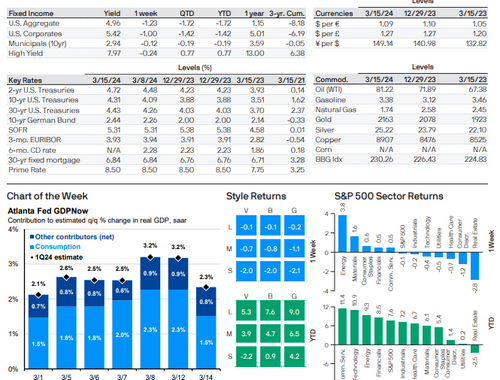This screenshot has width=500, height=380.
Task: Click the 'S&P 500 Sector Returns' heading
Action: coord(389,196)
